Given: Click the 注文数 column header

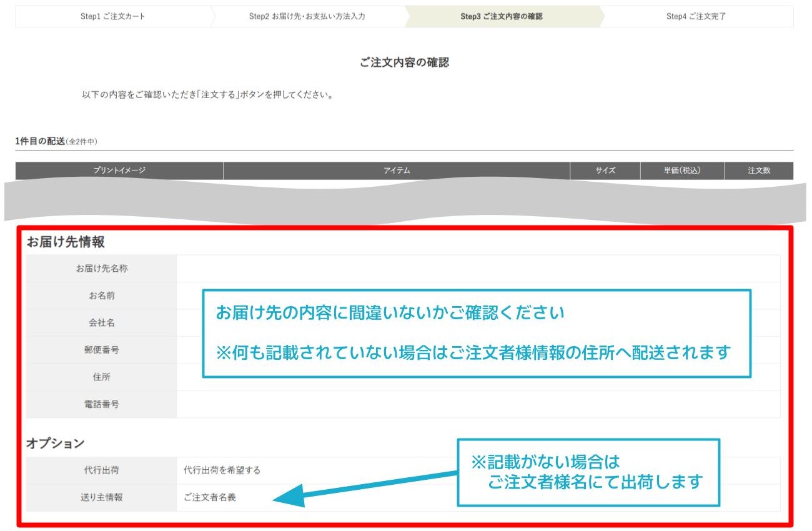Looking at the screenshot, I should tap(759, 170).
